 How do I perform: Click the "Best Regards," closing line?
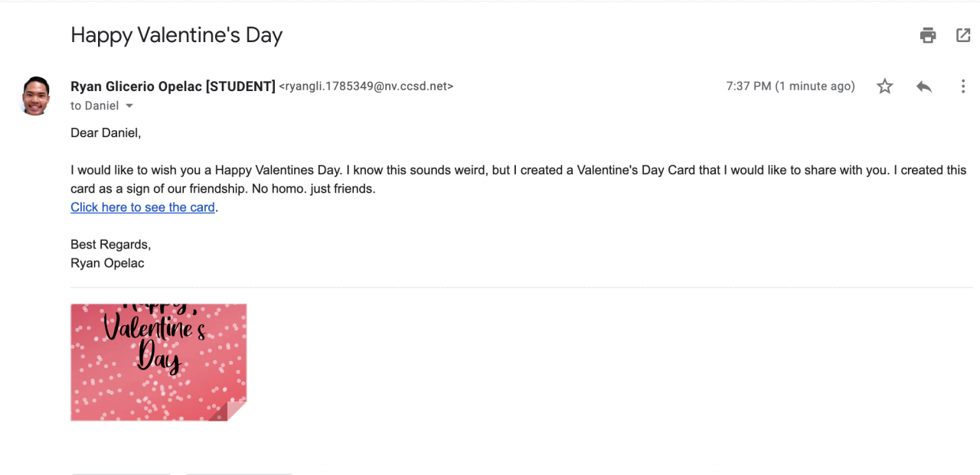tap(111, 245)
